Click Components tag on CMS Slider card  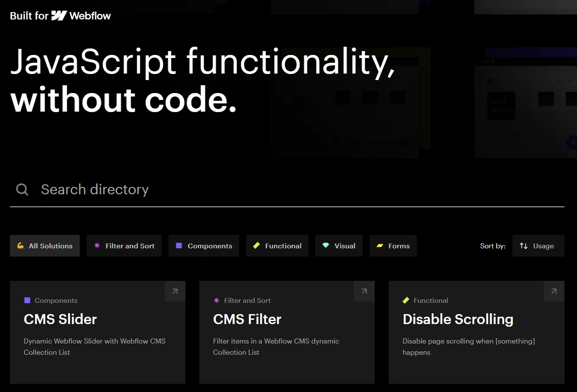(51, 300)
